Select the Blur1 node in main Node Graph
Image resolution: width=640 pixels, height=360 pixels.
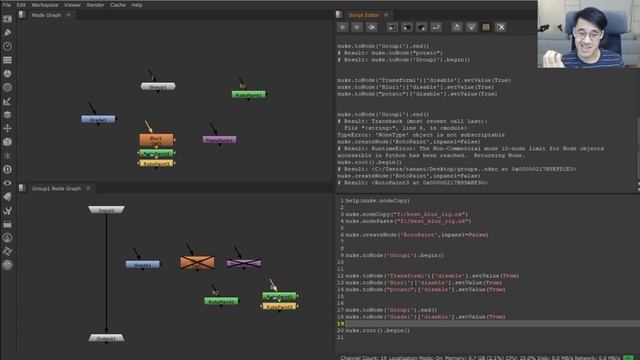click(x=156, y=140)
